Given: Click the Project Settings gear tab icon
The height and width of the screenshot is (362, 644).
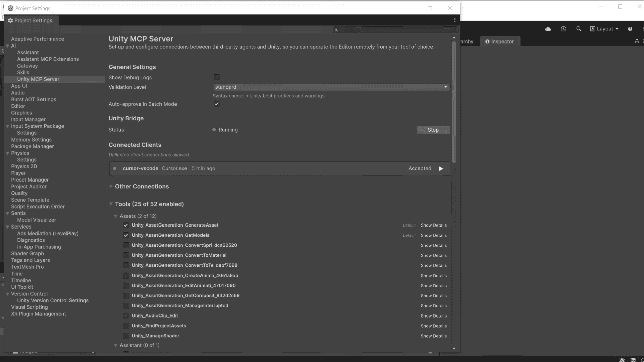Looking at the screenshot, I should point(10,21).
